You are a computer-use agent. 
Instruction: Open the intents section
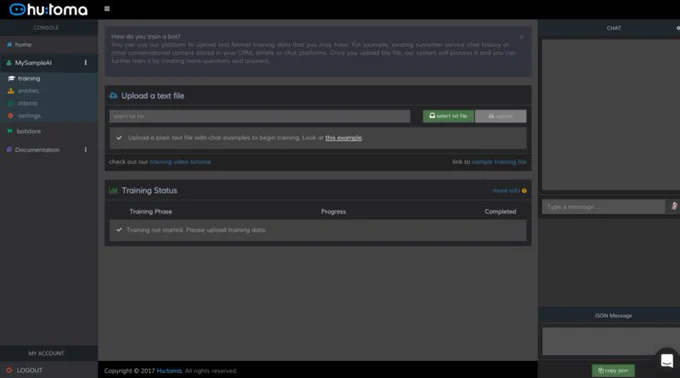(x=28, y=104)
